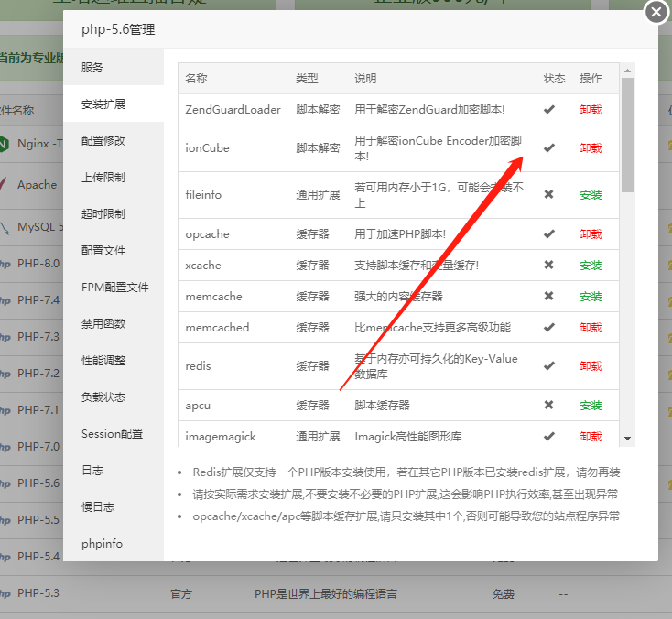The width and height of the screenshot is (672, 619).
Task: Uninstall the opcache extension
Action: click(591, 234)
